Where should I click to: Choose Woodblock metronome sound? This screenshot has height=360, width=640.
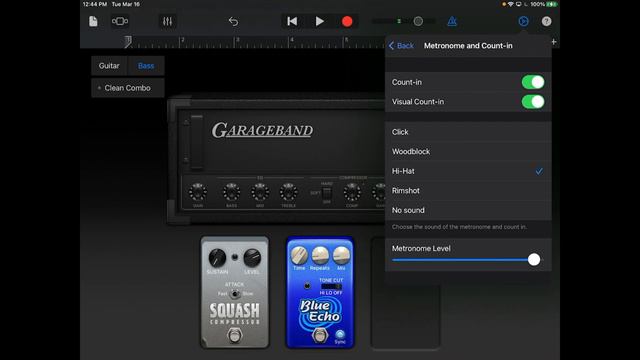[468, 151]
